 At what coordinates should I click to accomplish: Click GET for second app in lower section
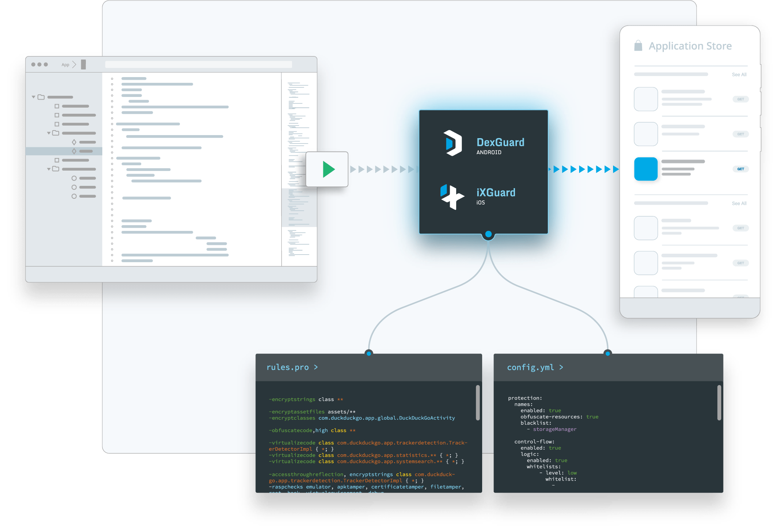pos(740,263)
